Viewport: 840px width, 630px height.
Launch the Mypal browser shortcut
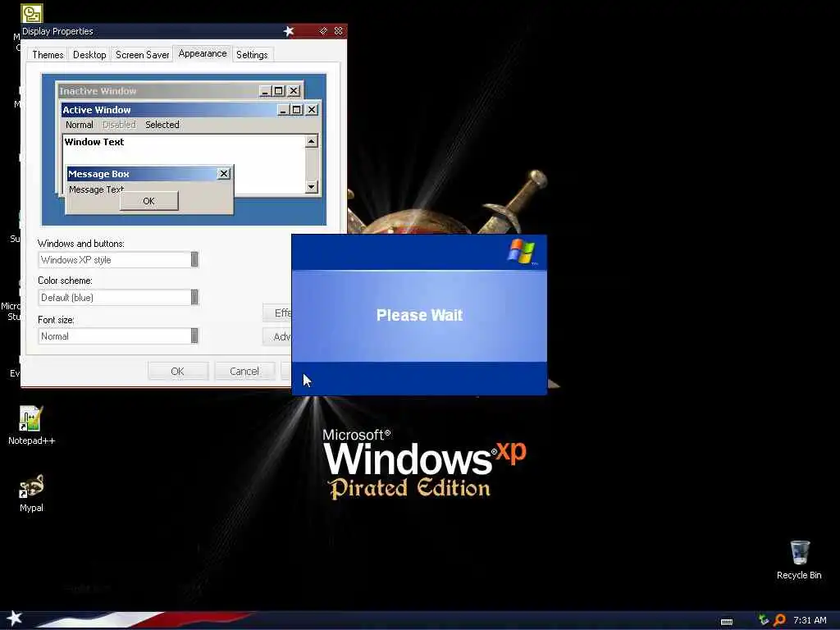[x=31, y=493]
